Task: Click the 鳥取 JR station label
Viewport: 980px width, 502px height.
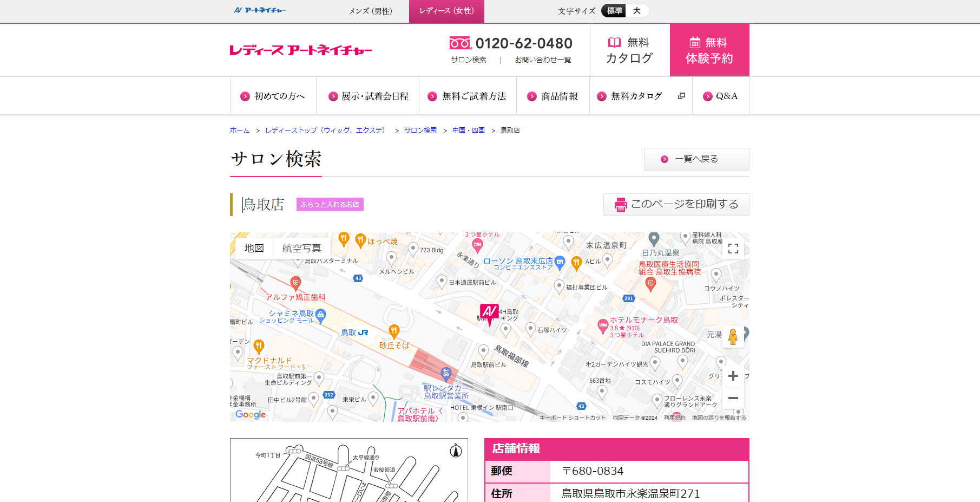Action: tap(354, 333)
